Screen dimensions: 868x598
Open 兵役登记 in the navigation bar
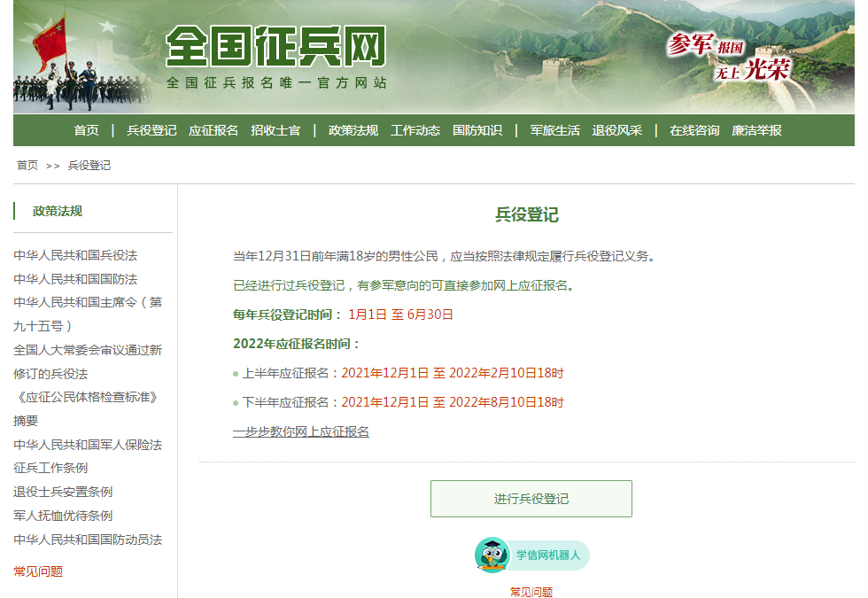[x=151, y=131]
